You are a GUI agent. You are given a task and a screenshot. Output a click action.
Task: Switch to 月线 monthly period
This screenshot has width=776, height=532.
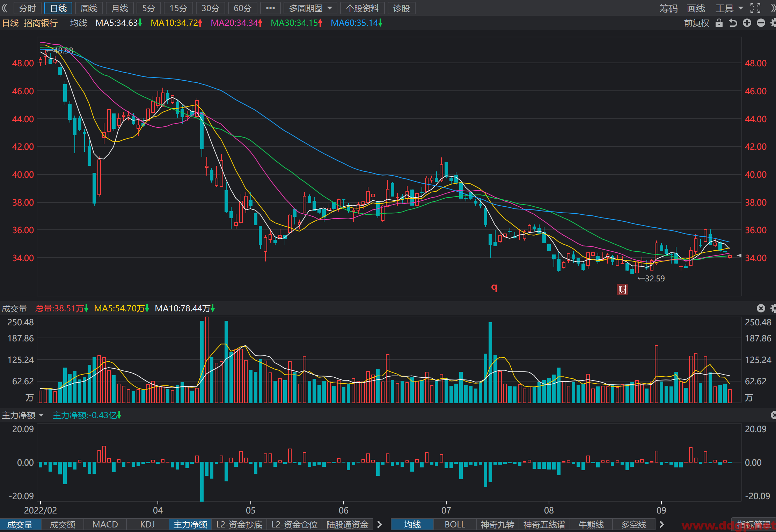pos(120,8)
